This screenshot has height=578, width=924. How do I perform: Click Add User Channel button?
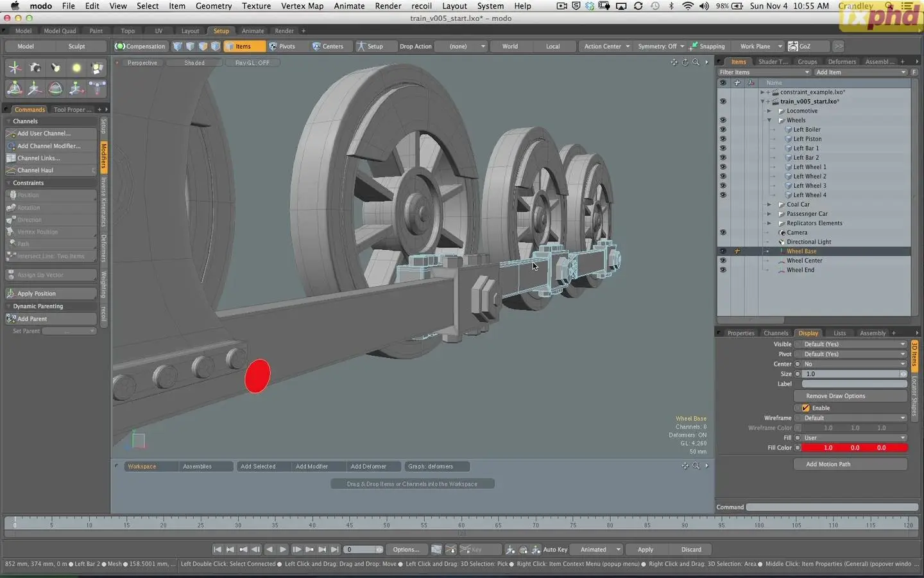click(x=51, y=134)
